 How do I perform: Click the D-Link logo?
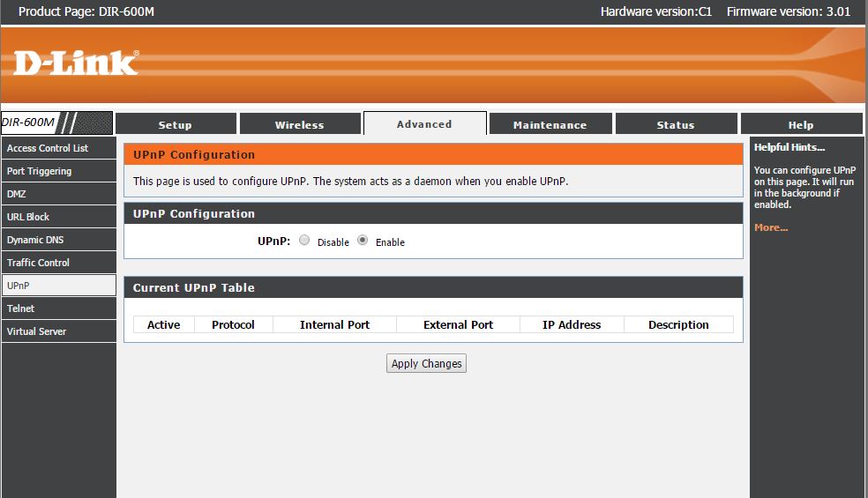click(76, 63)
